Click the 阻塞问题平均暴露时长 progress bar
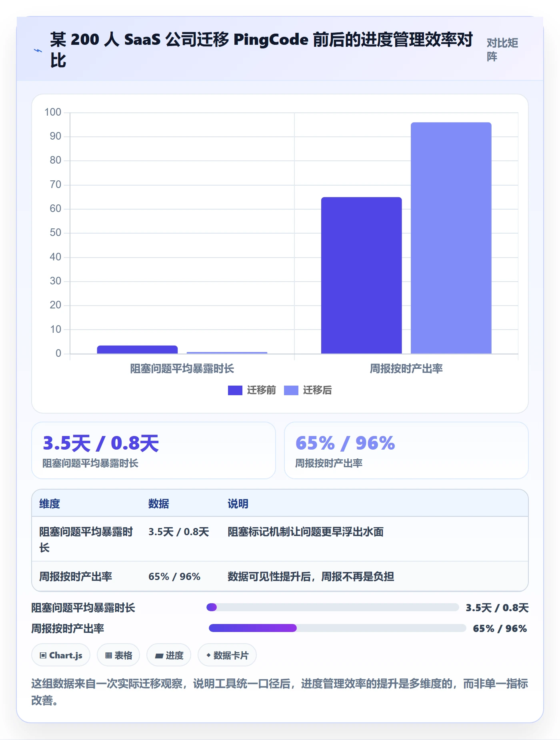 332,607
